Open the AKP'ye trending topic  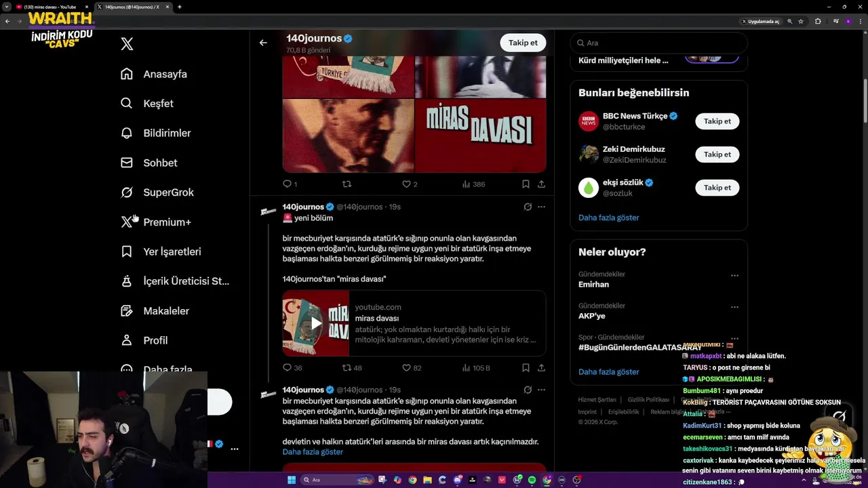click(591, 316)
